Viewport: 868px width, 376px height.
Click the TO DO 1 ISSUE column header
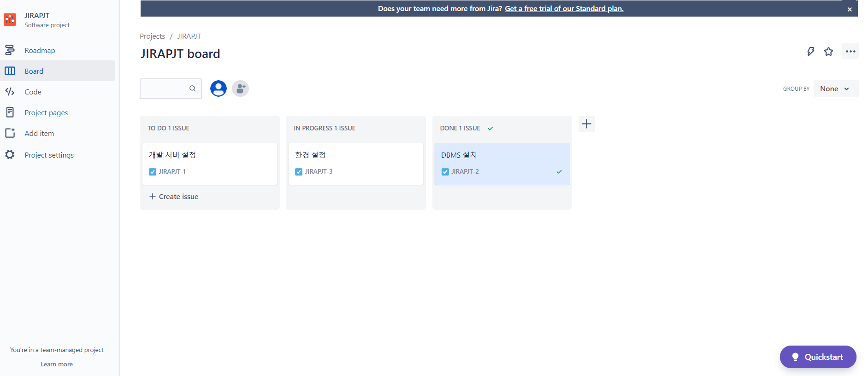(168, 128)
